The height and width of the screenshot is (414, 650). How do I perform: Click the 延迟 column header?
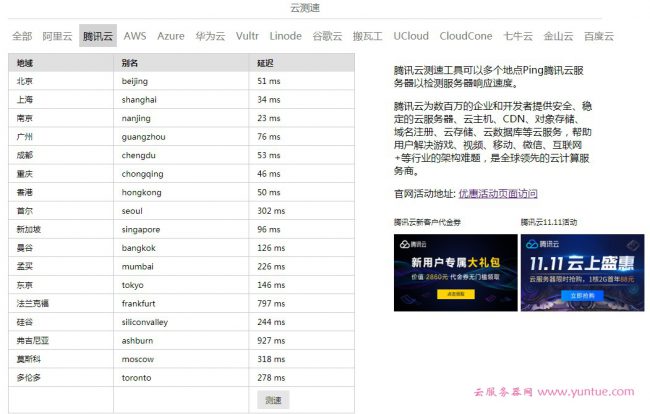265,62
